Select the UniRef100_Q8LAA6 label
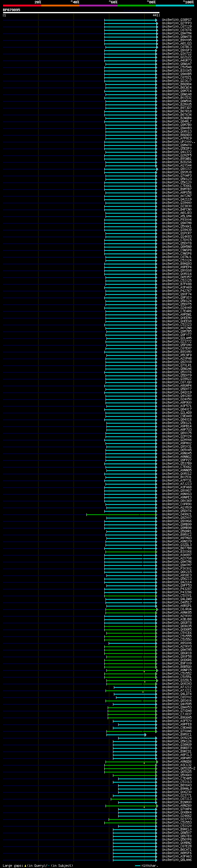The width and height of the screenshot is (197, 868). tap(177, 860)
